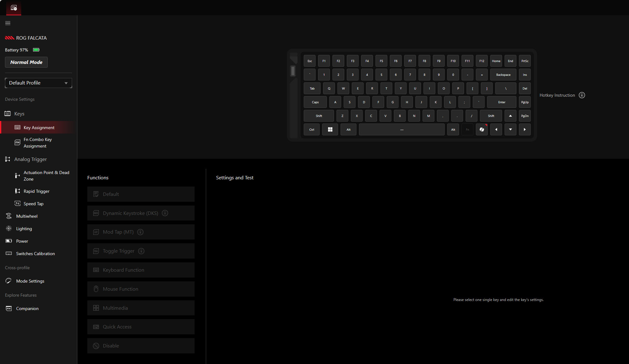Collapse the Keys section
The height and width of the screenshot is (364, 629).
click(19, 114)
